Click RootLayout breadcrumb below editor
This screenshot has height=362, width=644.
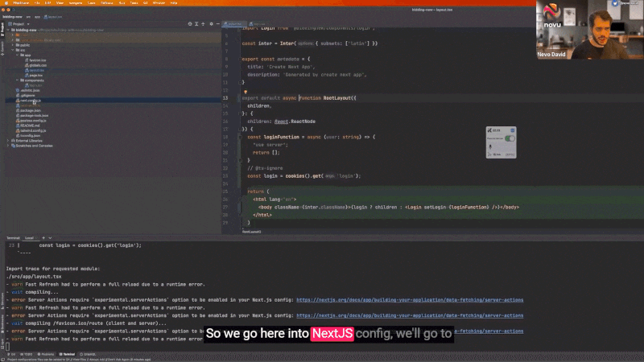tap(251, 232)
